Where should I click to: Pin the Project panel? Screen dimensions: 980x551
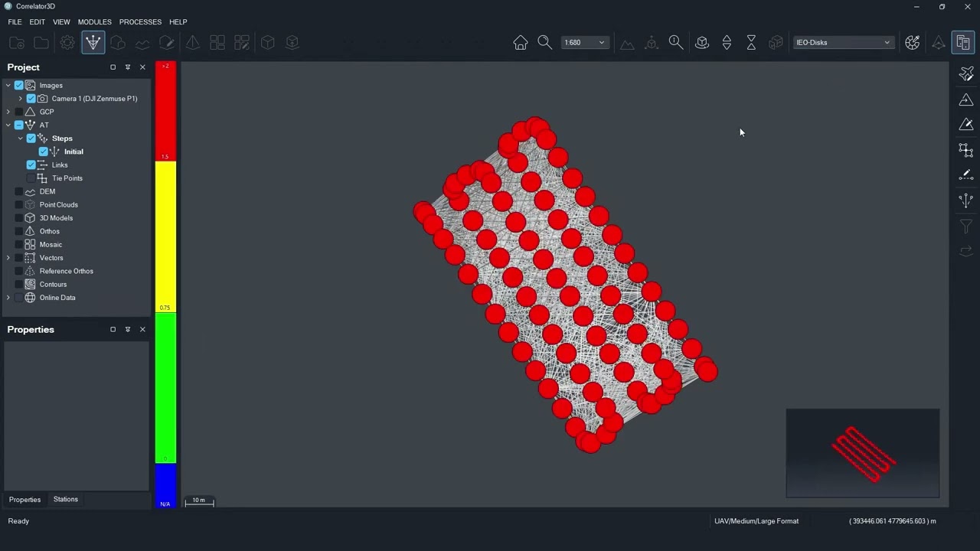[128, 67]
